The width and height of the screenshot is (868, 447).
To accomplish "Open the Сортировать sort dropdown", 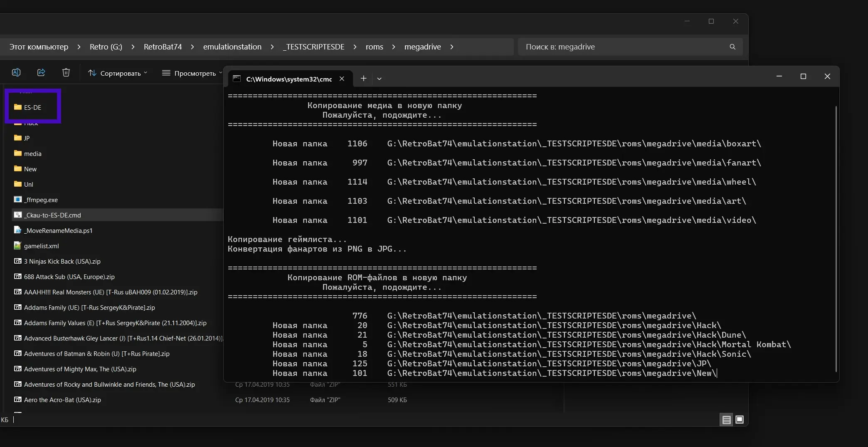I will point(118,73).
